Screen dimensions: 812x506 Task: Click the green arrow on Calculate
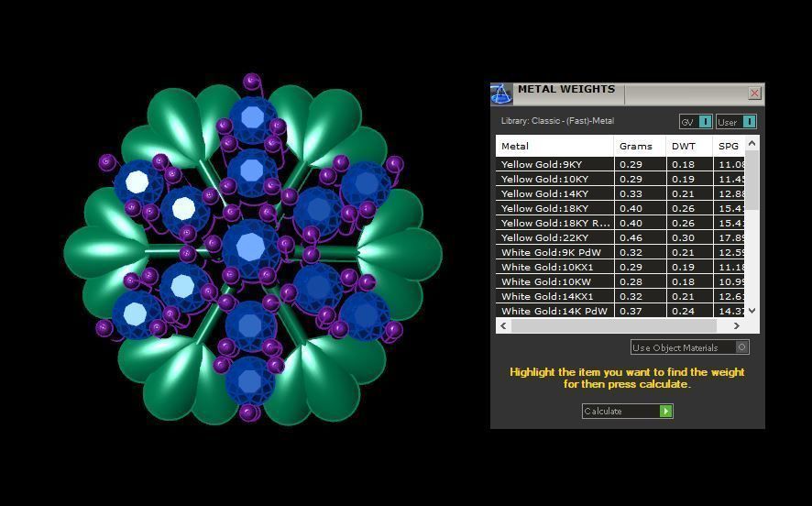[x=666, y=412]
